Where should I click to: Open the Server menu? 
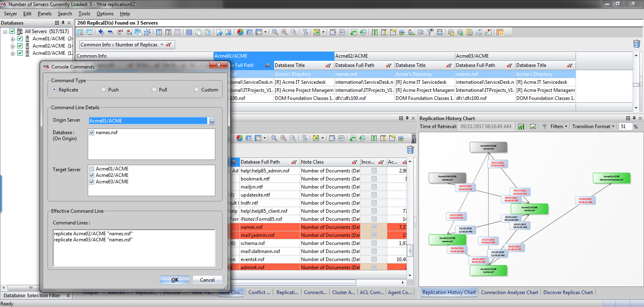(x=10, y=14)
